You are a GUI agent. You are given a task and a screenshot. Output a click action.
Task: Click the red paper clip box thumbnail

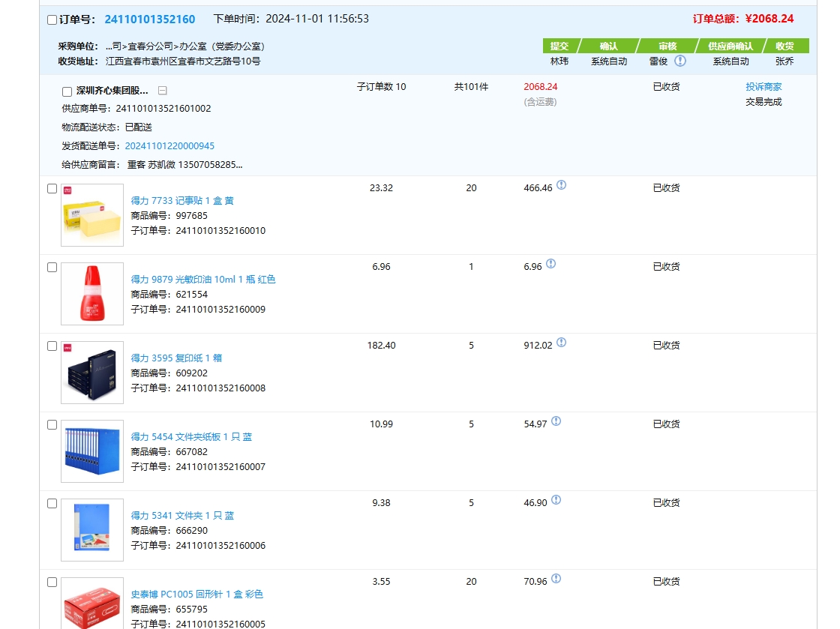point(92,604)
